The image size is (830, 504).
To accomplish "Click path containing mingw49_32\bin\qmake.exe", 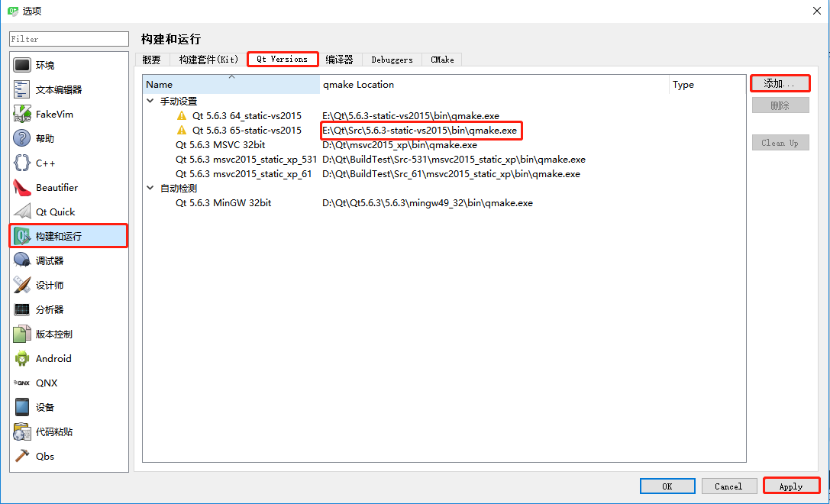I will [x=427, y=203].
